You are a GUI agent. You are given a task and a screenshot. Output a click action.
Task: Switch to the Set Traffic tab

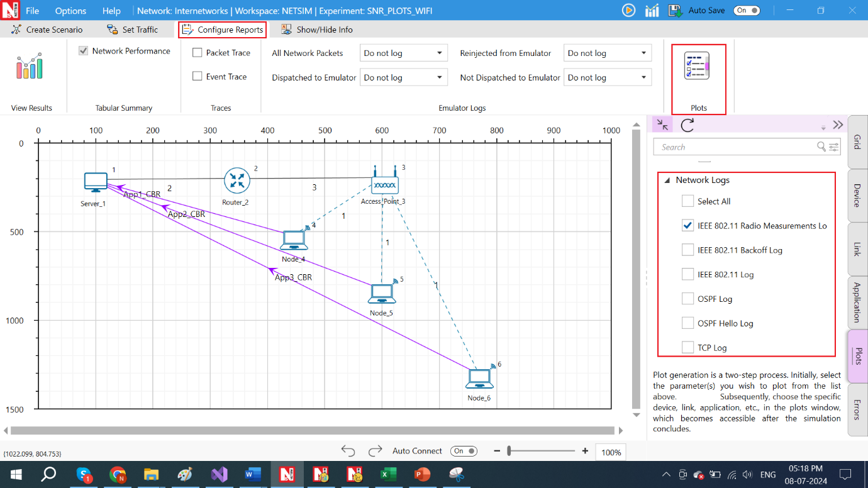tap(133, 30)
